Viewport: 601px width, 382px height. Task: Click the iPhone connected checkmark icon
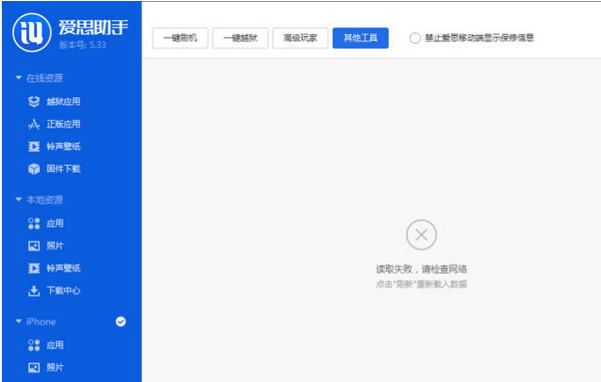point(121,321)
